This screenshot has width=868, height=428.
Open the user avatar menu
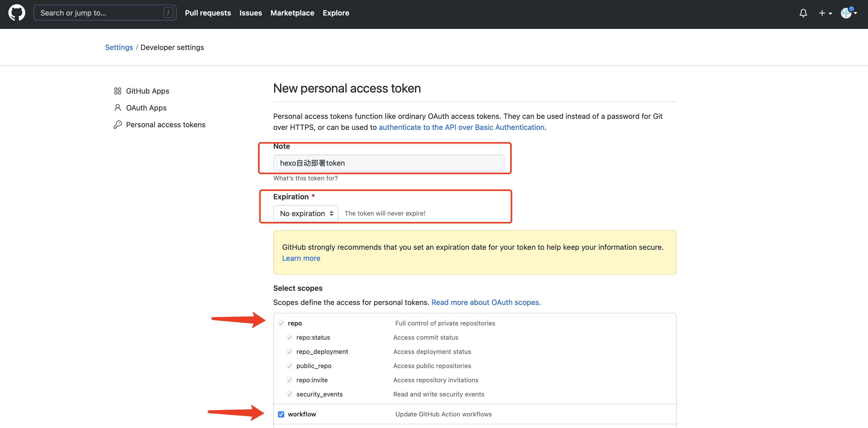click(x=846, y=13)
